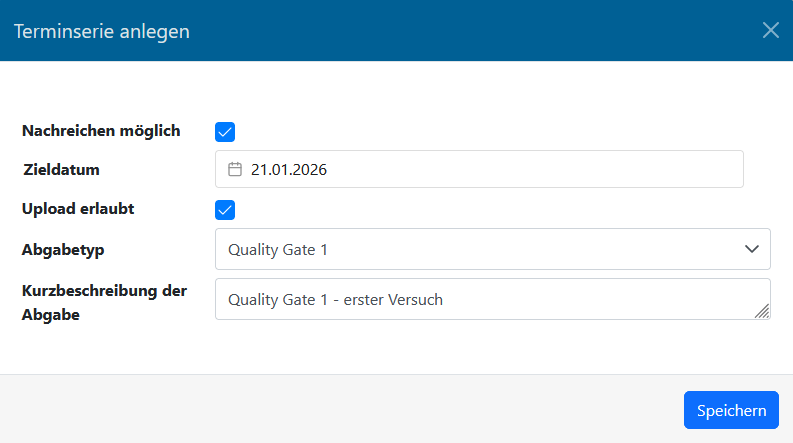This screenshot has height=443, width=793.
Task: Click the Upload erlaubt label text
Action: 79,209
